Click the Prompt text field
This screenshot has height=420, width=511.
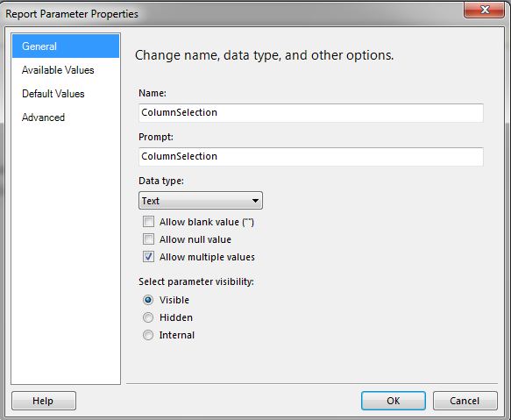coord(311,157)
